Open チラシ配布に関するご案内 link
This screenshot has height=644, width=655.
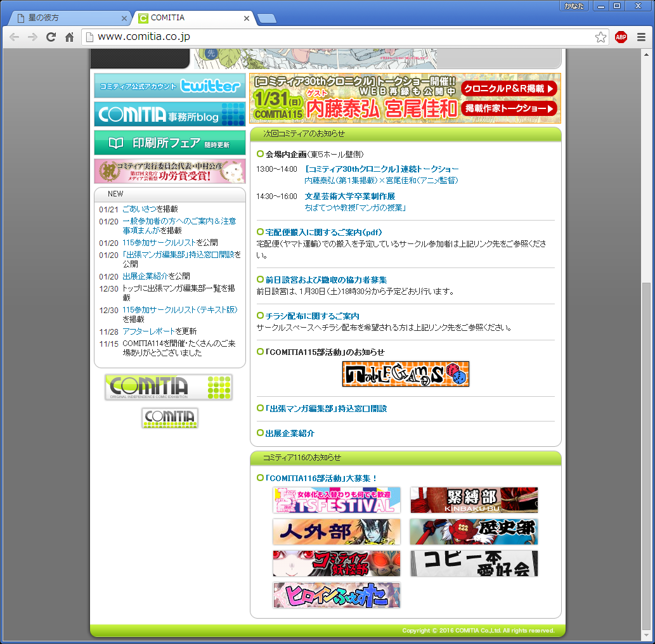[313, 316]
